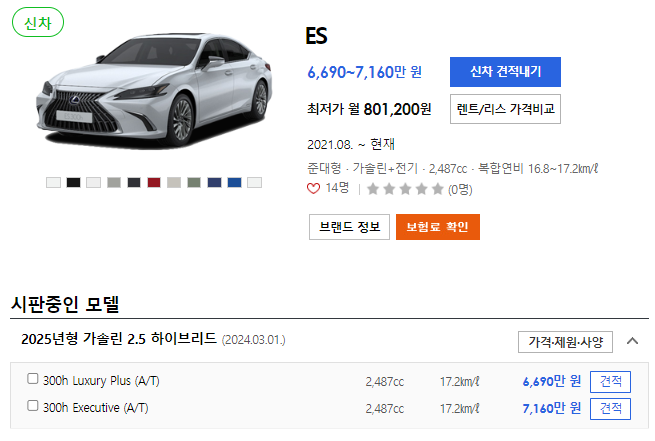Click the 14명 likes count
Viewport: 655px width, 441px height.
[x=337, y=188]
